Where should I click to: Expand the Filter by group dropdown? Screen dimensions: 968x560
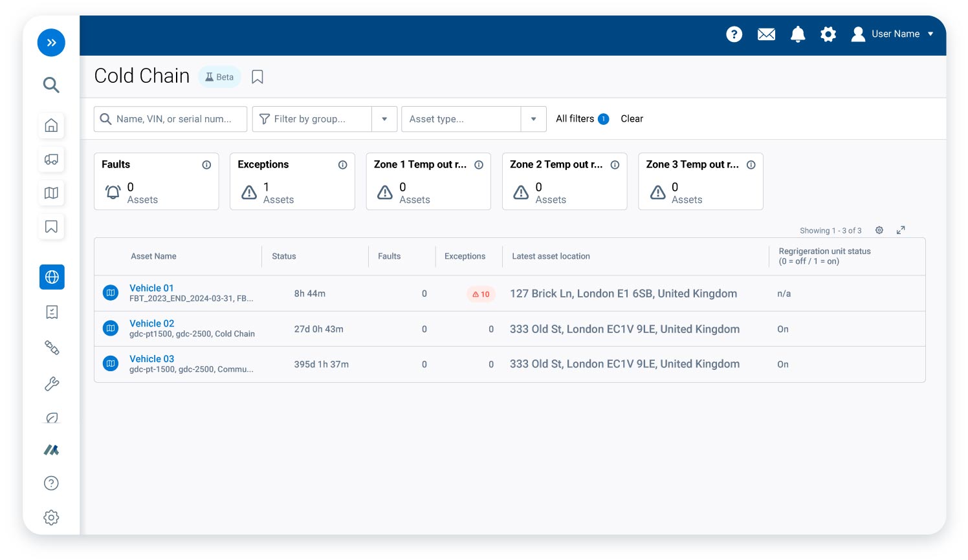[384, 119]
